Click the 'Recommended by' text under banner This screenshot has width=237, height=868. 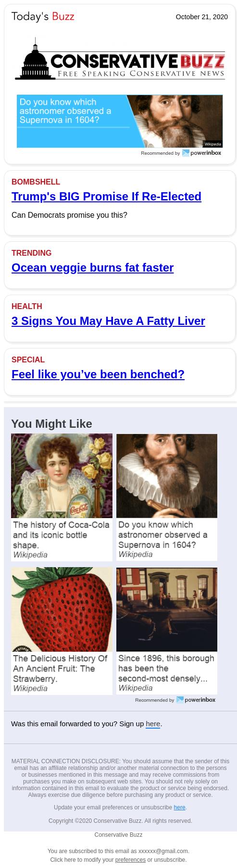[161, 153]
